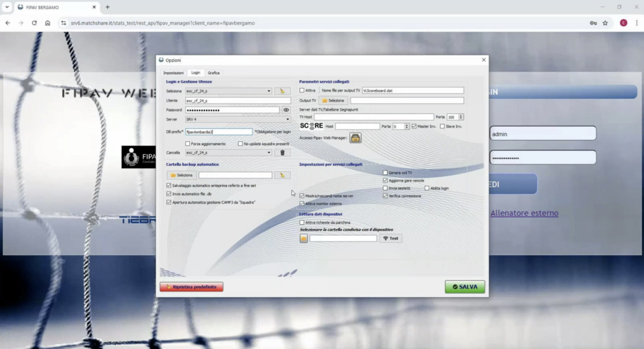Enable the Forza aggiornamento checkbox
The image size is (644, 349).
[188, 144]
